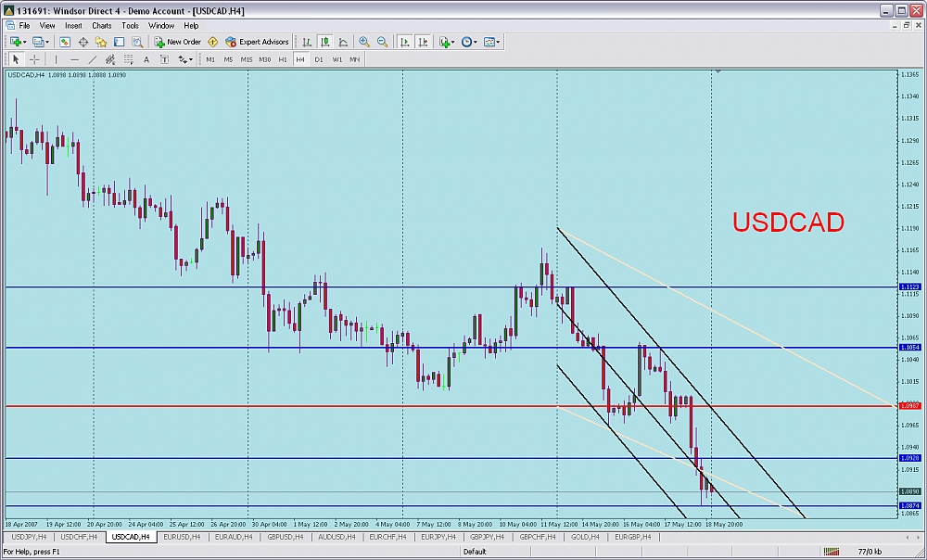Draw a vertical line on chart
This screenshot has height=560, width=927.
[57, 59]
